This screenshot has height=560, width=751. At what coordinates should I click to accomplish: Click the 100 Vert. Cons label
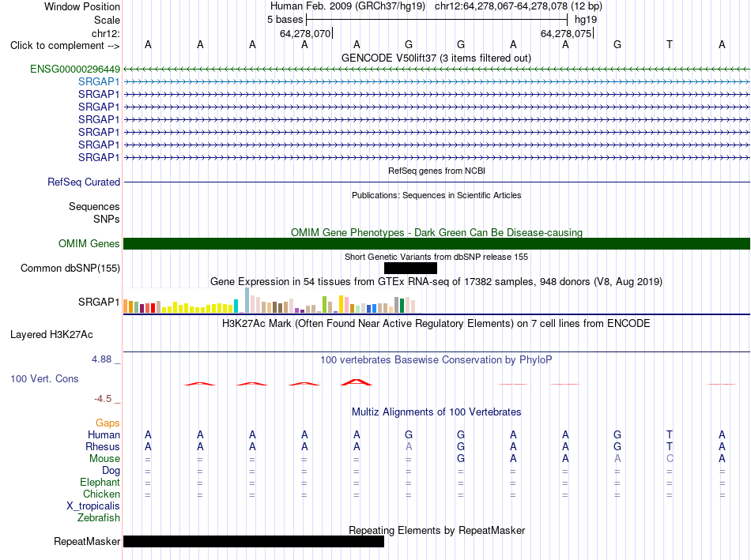pyautogui.click(x=44, y=378)
